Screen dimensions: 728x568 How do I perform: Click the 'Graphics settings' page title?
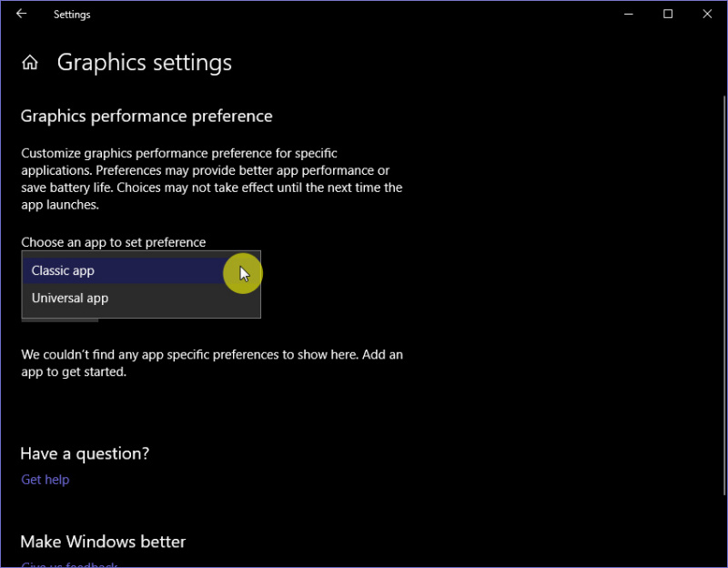coord(145,63)
